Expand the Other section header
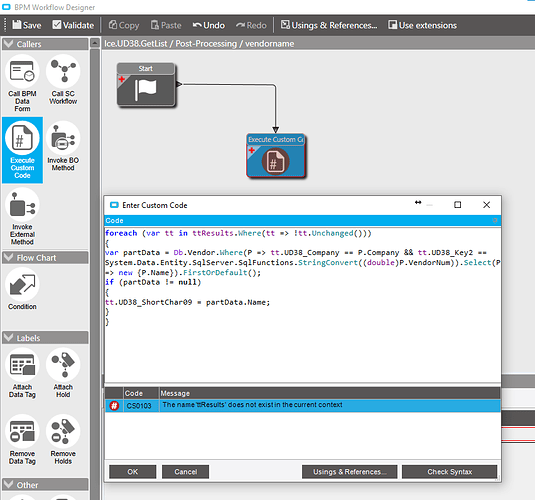535x500 pixels. tap(45, 485)
